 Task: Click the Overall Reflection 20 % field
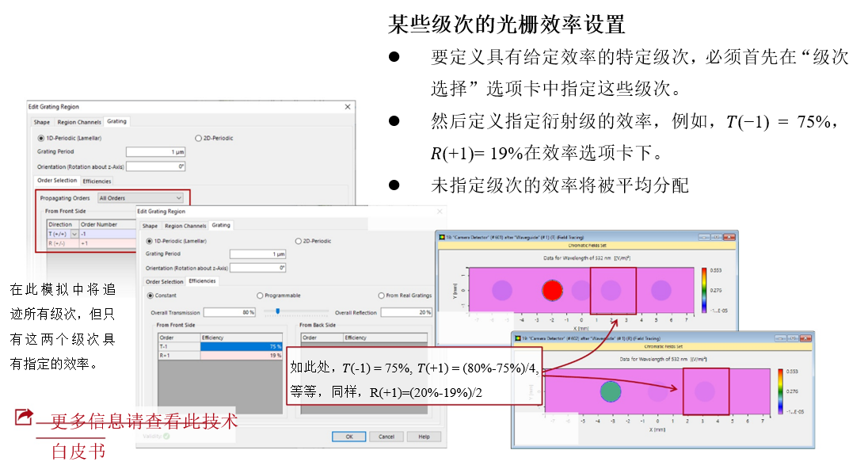pos(406,312)
